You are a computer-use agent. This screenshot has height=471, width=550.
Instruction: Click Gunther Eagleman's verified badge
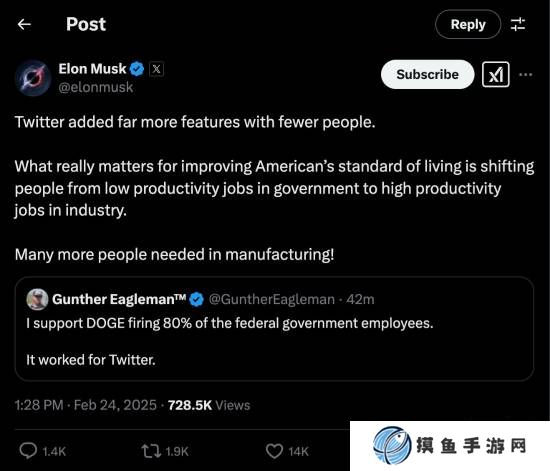click(196, 300)
